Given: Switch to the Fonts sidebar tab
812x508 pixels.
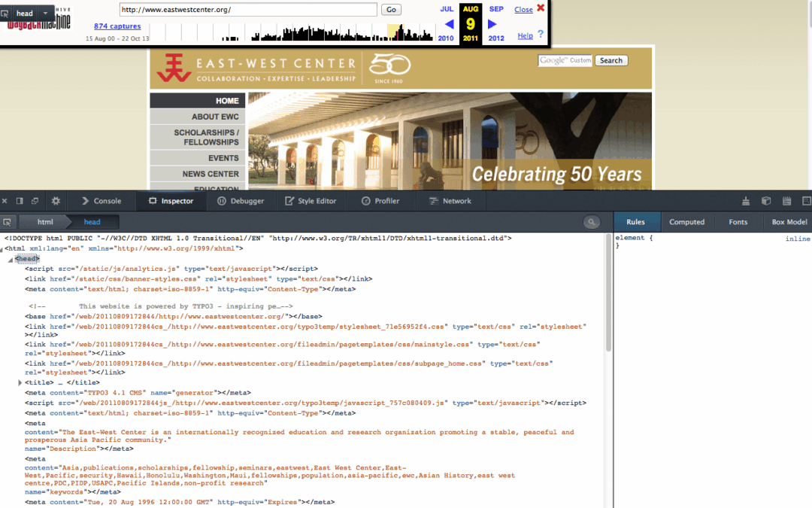Looking at the screenshot, I should pyautogui.click(x=738, y=222).
